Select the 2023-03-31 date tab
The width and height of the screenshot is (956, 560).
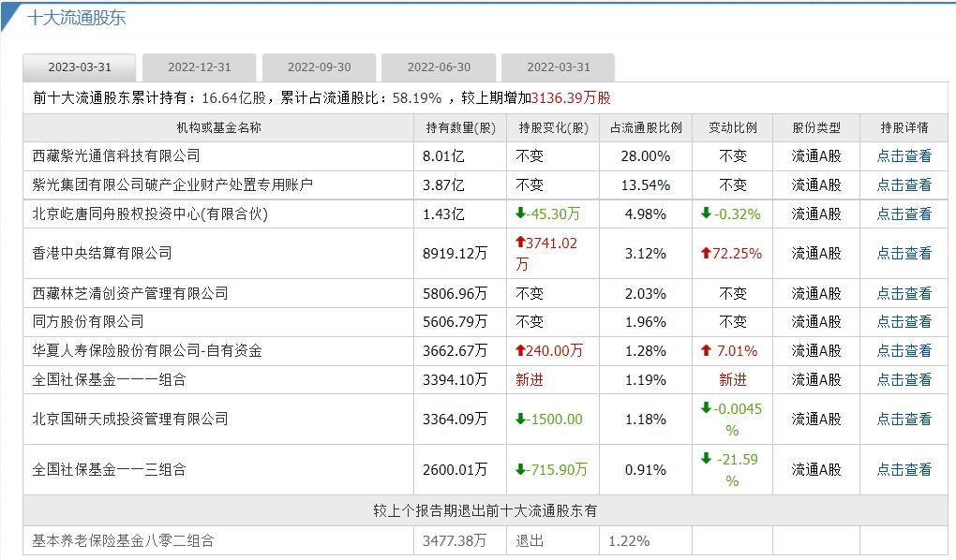coord(78,66)
